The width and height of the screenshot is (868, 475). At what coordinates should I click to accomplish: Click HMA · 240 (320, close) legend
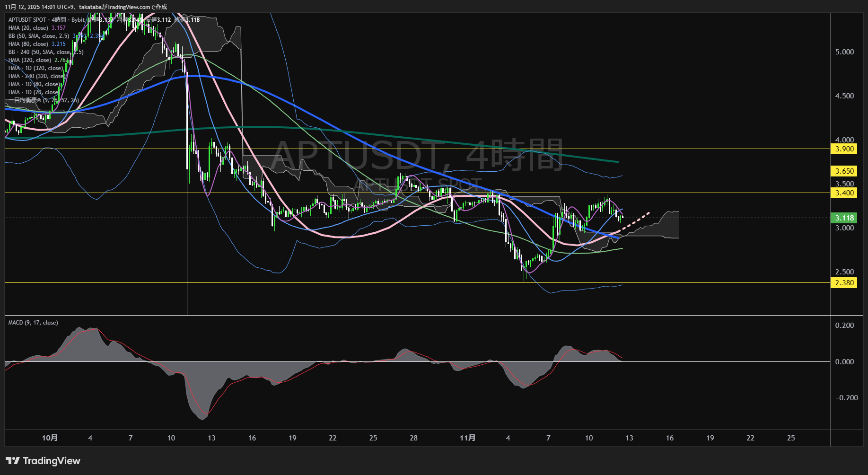coord(36,76)
